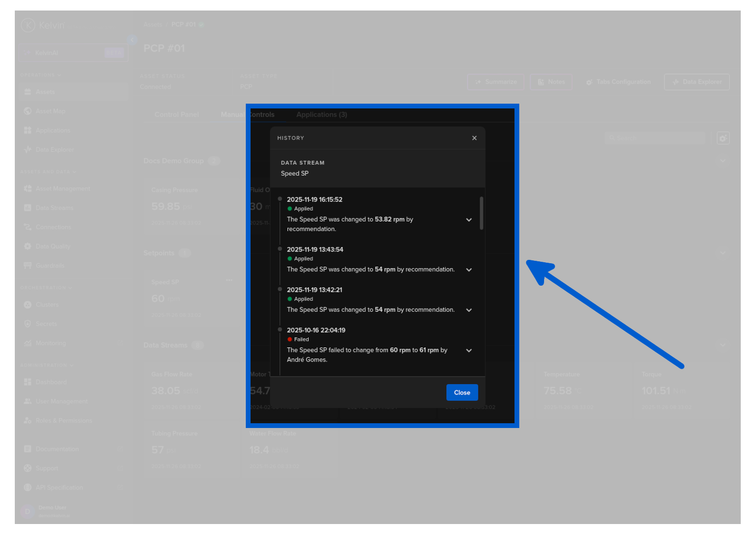The height and width of the screenshot is (535, 756).
Task: Click the Summarize button
Action: click(x=495, y=82)
